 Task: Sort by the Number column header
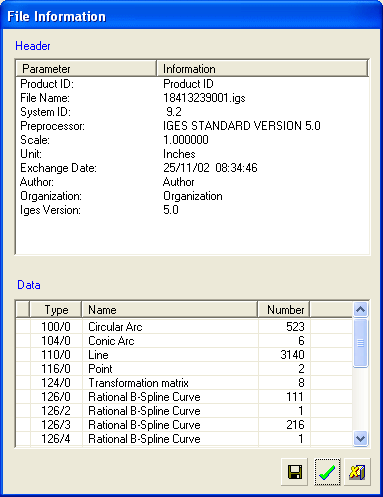point(284,310)
